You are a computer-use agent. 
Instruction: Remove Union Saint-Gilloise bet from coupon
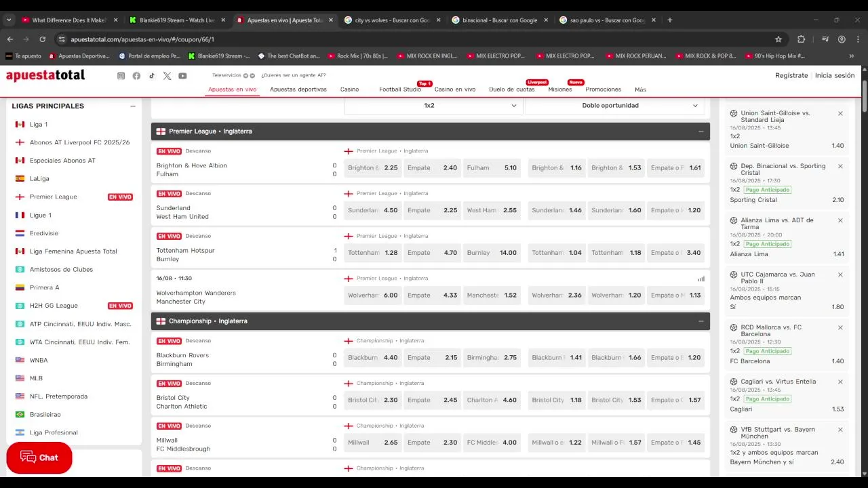840,114
